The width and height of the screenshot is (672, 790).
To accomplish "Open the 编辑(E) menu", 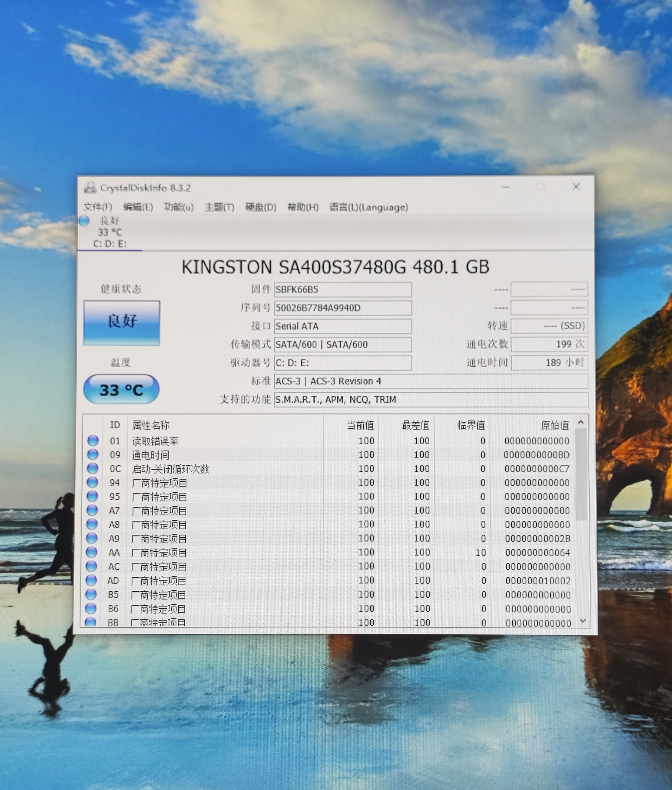I will tap(138, 207).
